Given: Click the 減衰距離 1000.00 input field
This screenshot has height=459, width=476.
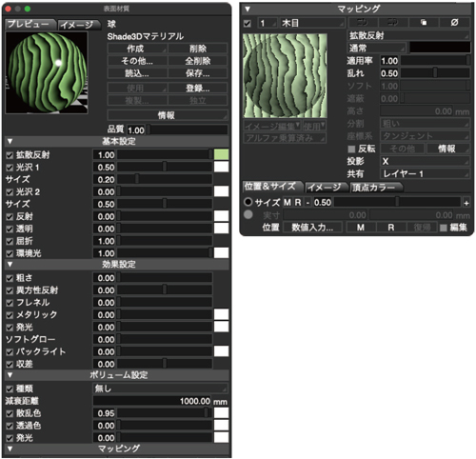Looking at the screenshot, I should pyautogui.click(x=152, y=401).
